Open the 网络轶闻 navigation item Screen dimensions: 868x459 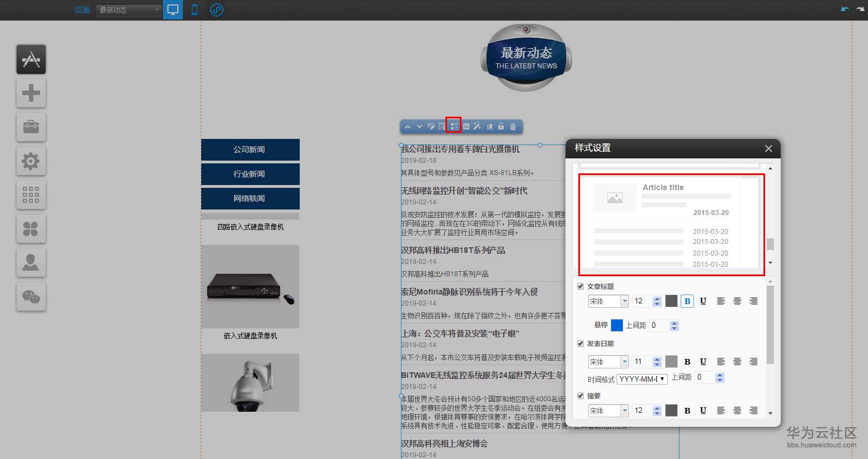[x=250, y=198]
